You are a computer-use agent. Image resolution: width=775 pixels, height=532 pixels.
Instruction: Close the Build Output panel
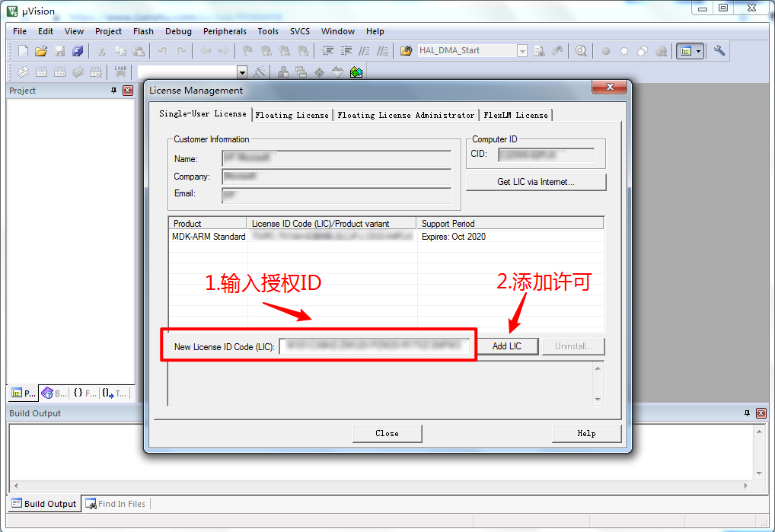(761, 413)
